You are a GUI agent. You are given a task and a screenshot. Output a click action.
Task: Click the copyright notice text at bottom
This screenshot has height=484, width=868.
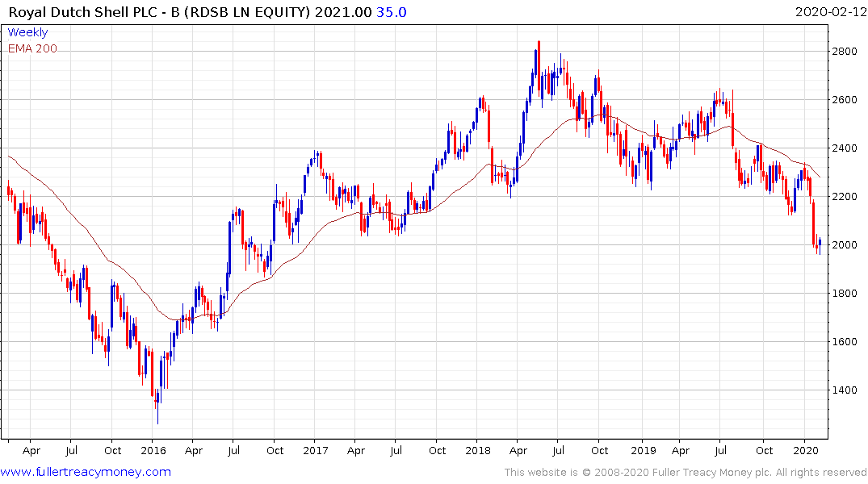click(x=686, y=473)
